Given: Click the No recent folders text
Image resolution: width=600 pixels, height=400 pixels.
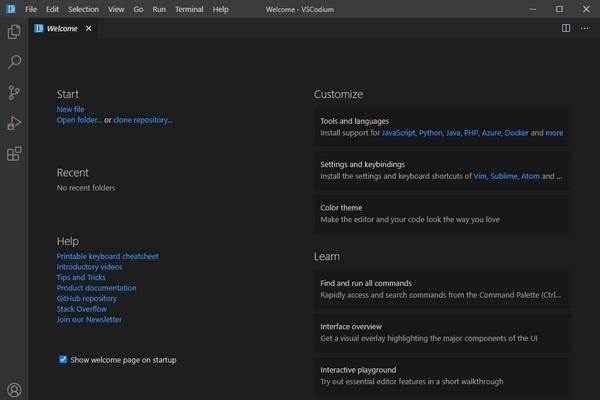Looking at the screenshot, I should pyautogui.click(x=86, y=188).
